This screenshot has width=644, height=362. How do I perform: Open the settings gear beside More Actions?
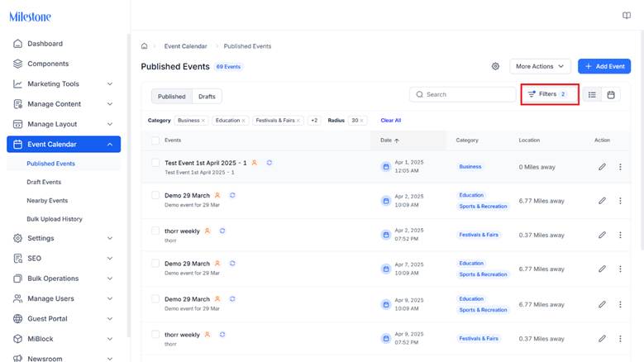[x=495, y=66]
